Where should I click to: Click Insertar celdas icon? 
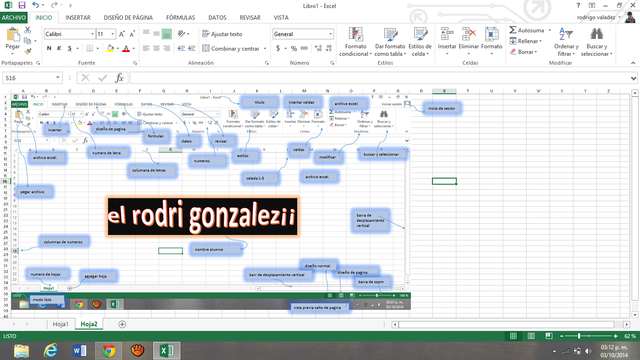[x=447, y=35]
